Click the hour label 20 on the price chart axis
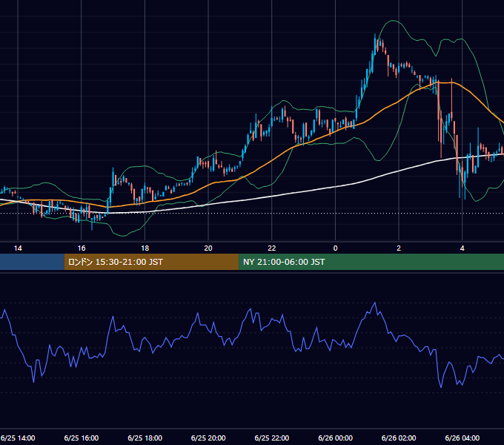The width and height of the screenshot is (504, 445). [208, 248]
